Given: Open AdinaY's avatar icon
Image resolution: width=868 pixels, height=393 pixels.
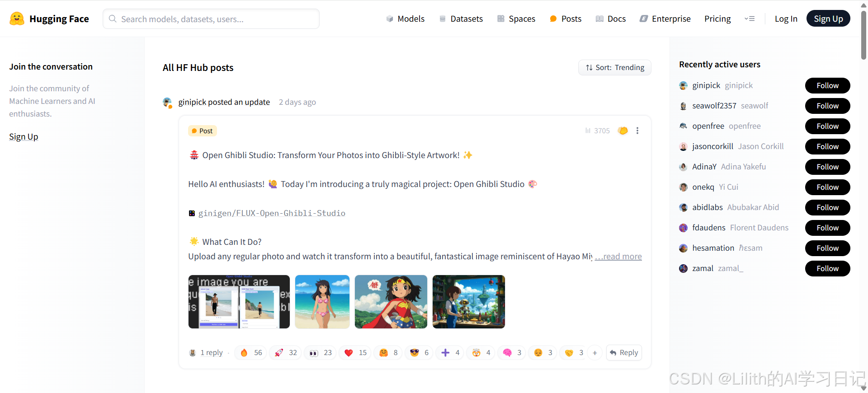Looking at the screenshot, I should (x=683, y=167).
